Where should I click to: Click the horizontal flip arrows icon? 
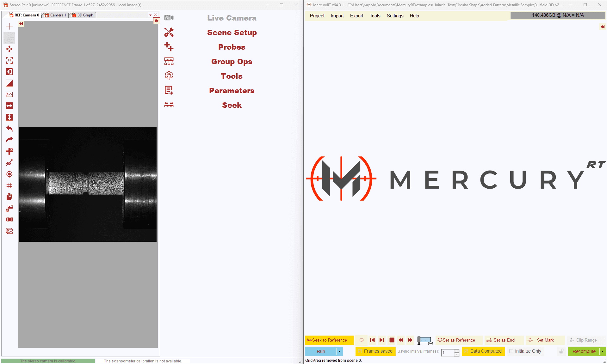tap(9, 106)
